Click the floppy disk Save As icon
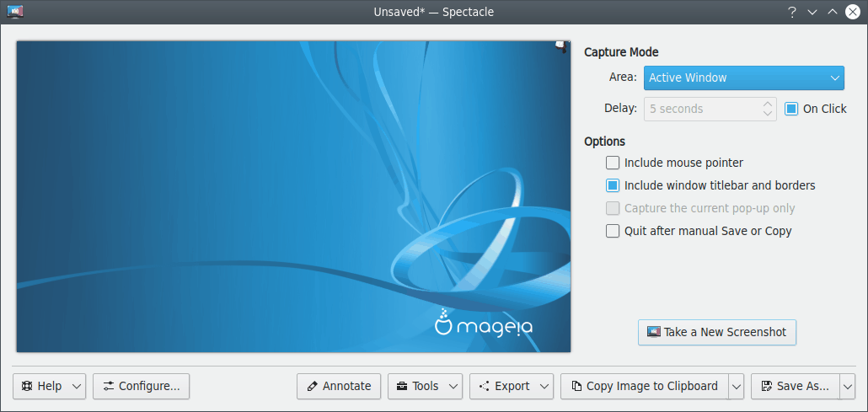The height and width of the screenshot is (412, 868). [766, 386]
